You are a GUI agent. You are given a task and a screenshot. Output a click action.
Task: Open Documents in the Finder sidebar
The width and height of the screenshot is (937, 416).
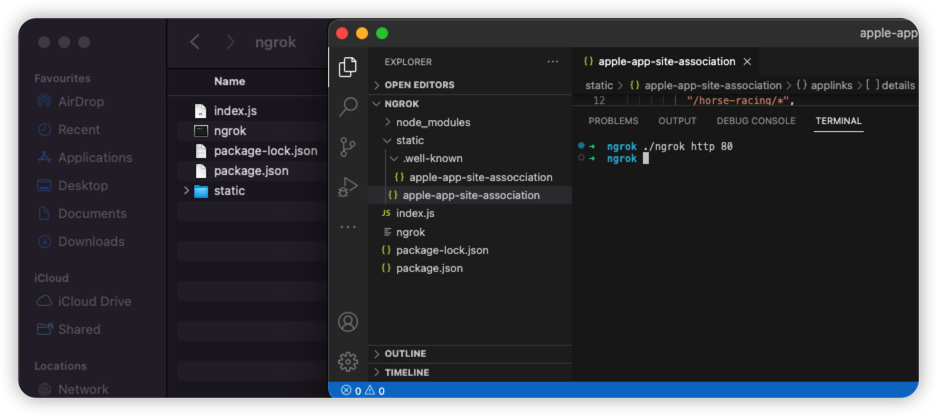(81, 213)
